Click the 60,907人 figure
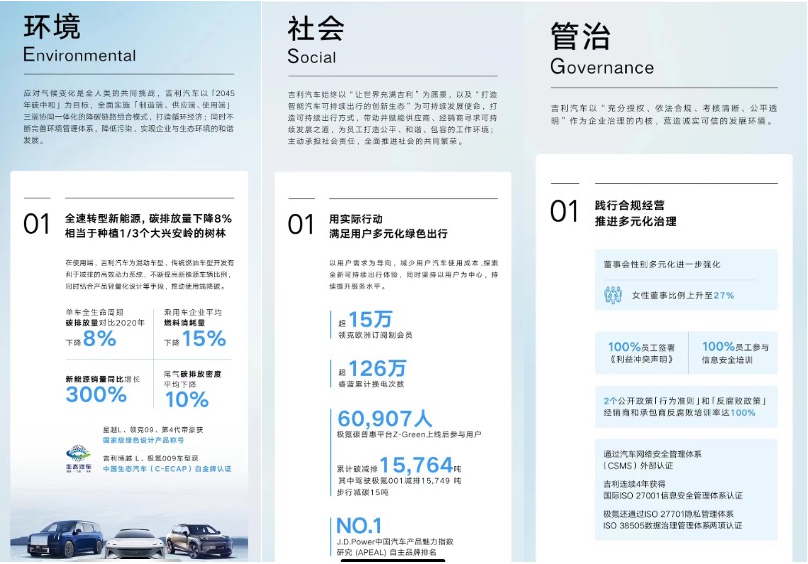 [384, 418]
